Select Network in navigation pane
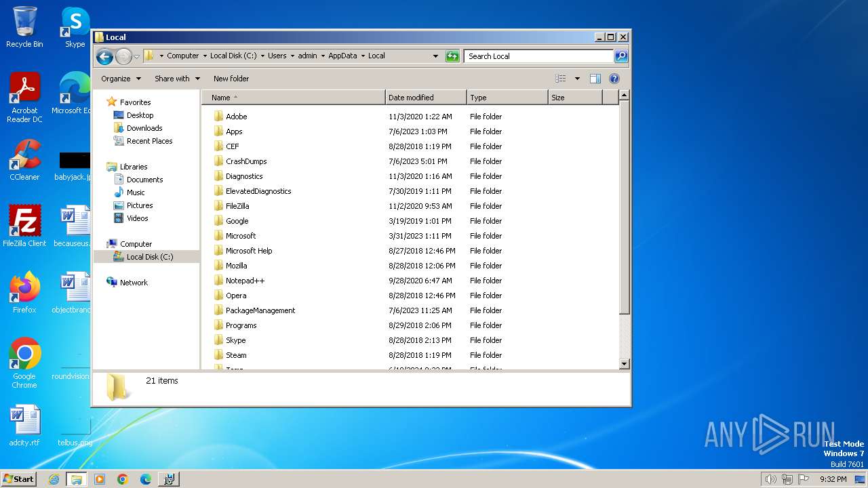Image resolution: width=868 pixels, height=488 pixels. coord(134,283)
